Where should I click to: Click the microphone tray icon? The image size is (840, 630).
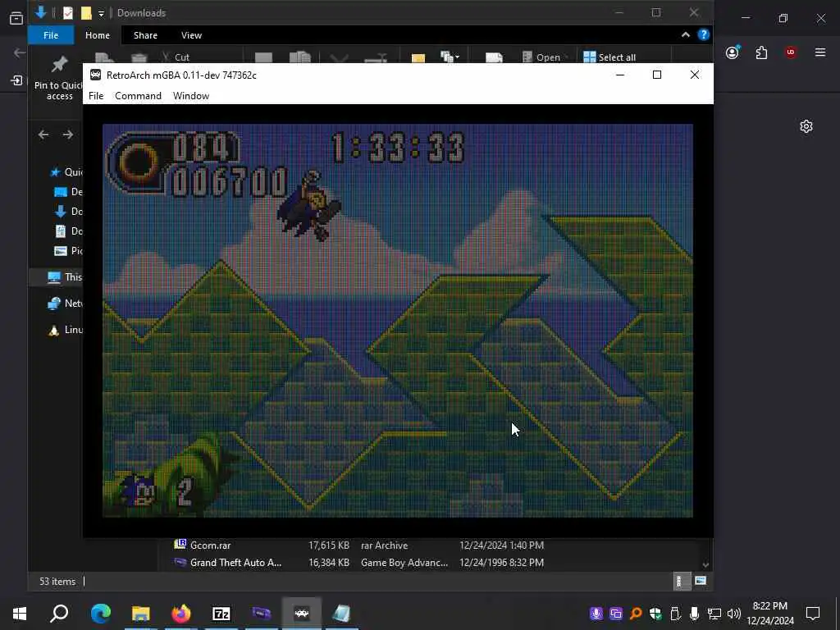694,614
